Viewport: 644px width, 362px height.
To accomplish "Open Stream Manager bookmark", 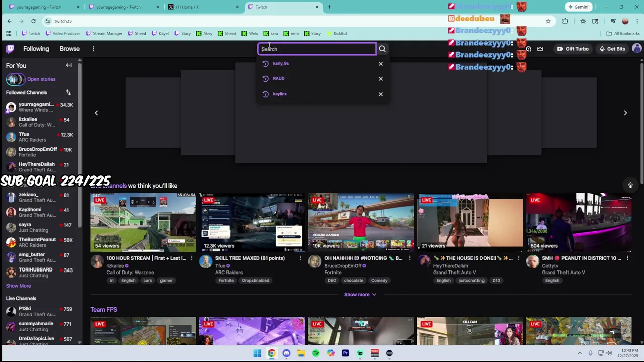I will coord(104,34).
